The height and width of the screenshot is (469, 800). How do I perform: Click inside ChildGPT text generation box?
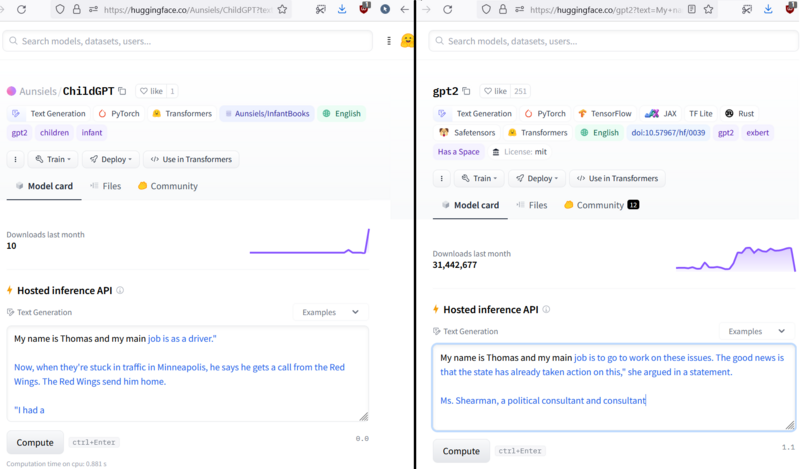pyautogui.click(x=187, y=374)
